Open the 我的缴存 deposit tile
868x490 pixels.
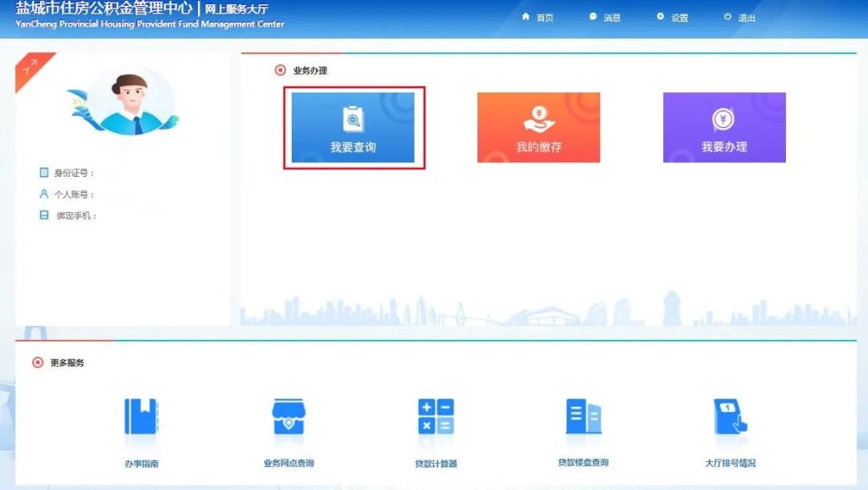[538, 128]
